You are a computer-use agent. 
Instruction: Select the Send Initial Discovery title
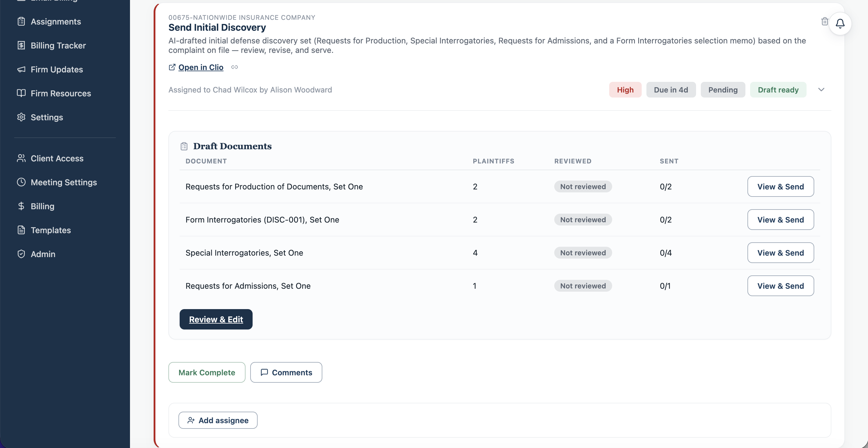(x=217, y=27)
